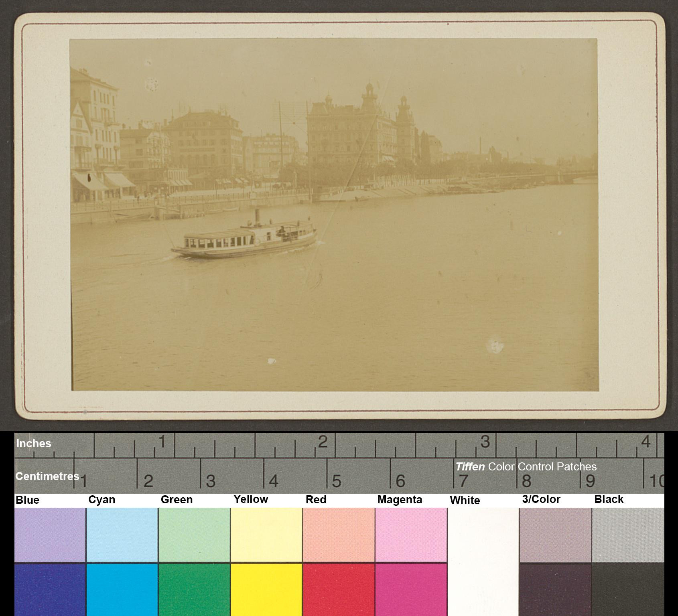Click the 5 centimetre ruler number
The width and height of the screenshot is (678, 616).
pyautogui.click(x=336, y=481)
